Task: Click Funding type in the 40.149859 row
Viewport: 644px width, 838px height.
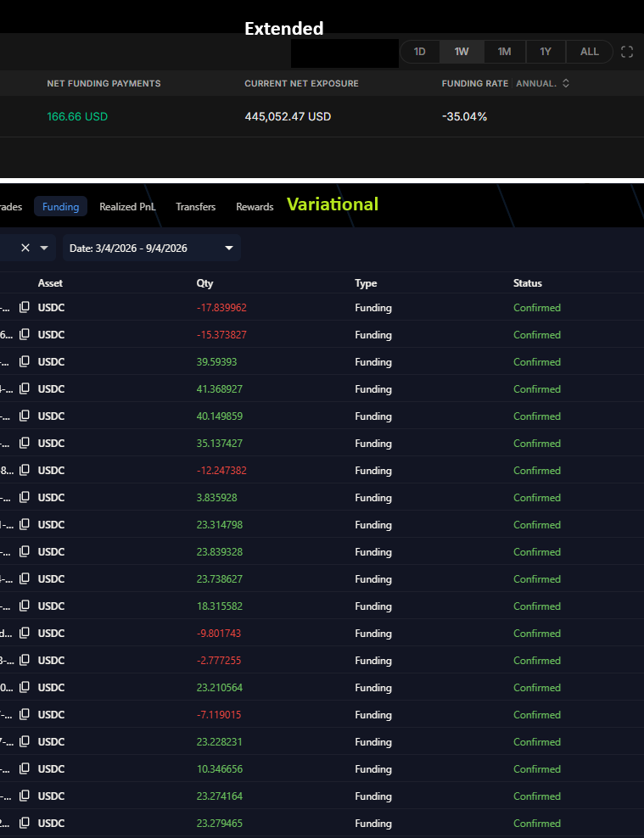Action: [x=373, y=416]
